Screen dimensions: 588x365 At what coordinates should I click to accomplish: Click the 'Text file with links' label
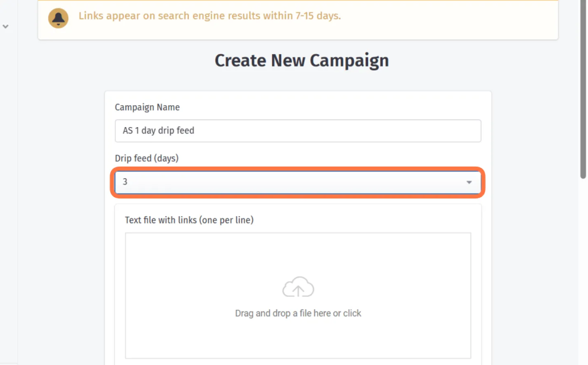[189, 220]
